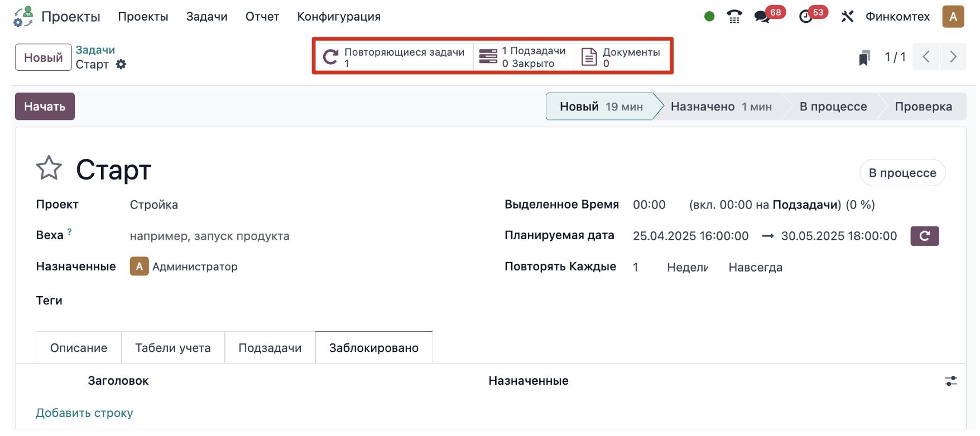
Task: Go to next record with right chevron
Action: (x=953, y=57)
